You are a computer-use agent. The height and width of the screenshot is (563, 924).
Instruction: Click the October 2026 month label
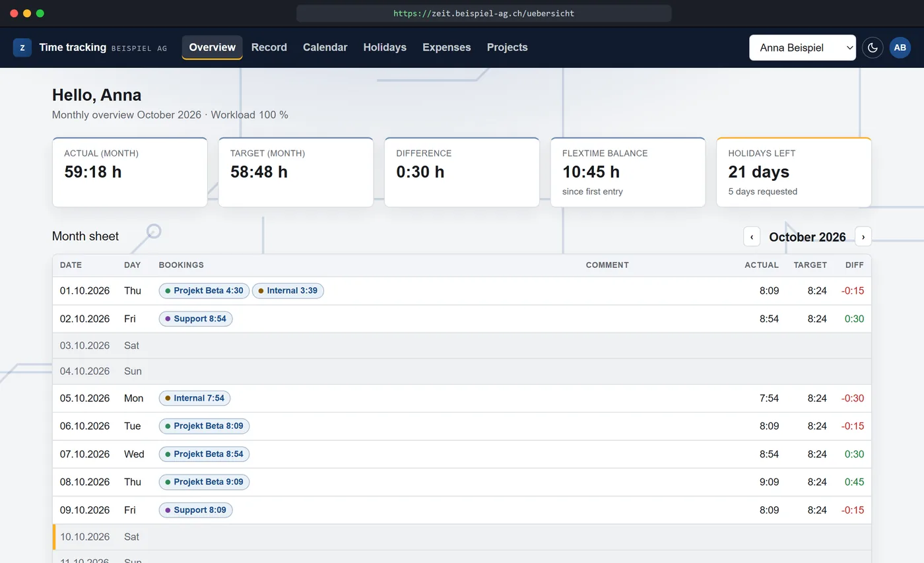point(807,237)
